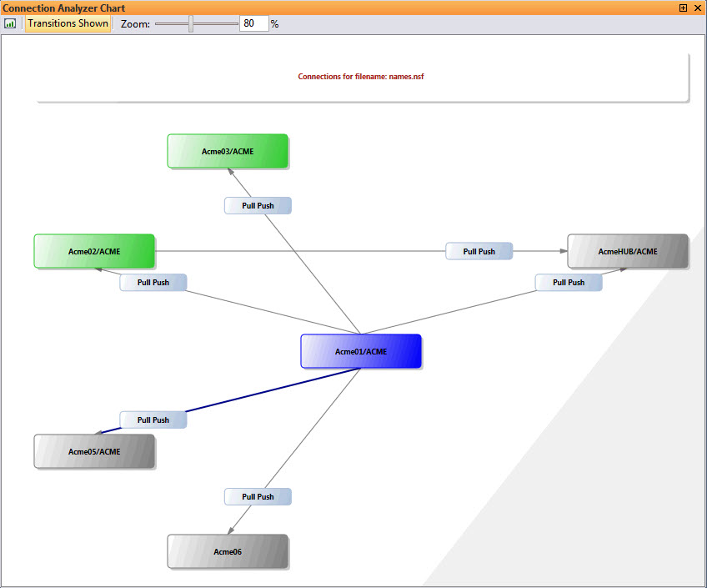This screenshot has height=588, width=707.
Task: Select the Acme06 gray server node
Action: coord(228,551)
